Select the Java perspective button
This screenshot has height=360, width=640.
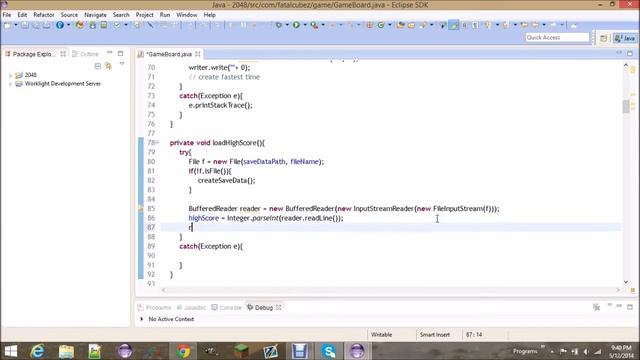[625, 38]
